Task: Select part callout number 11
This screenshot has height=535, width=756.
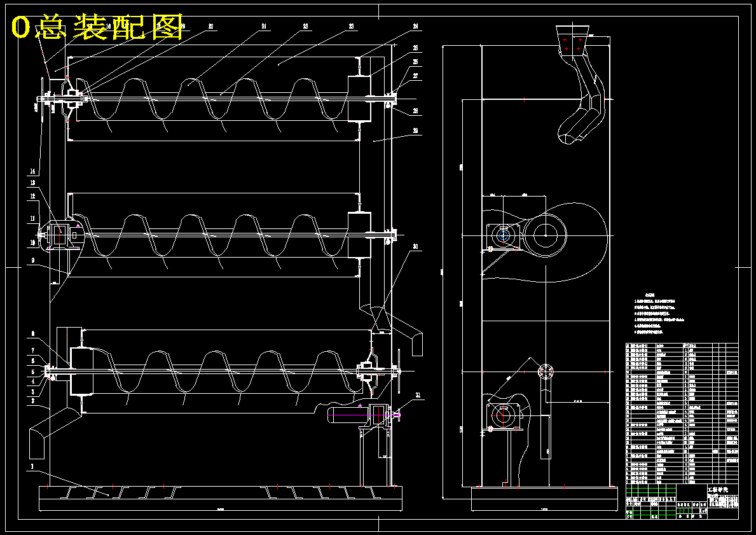Action: (x=33, y=219)
